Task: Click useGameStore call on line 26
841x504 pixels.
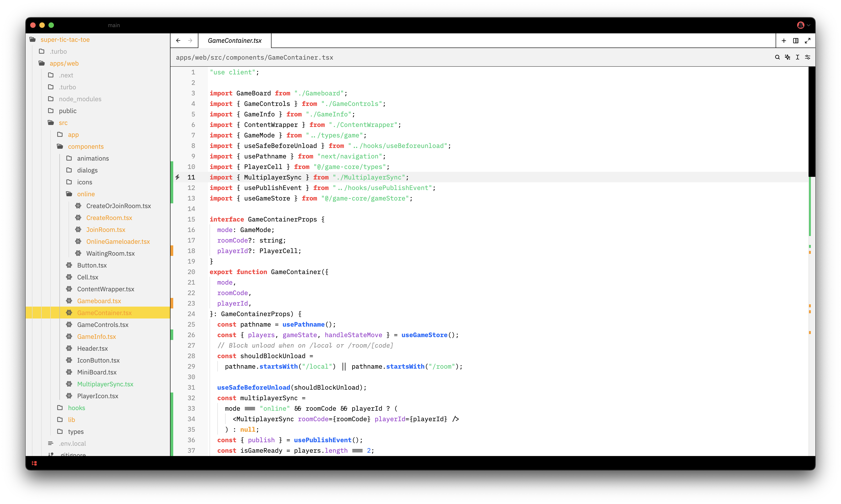Action: coord(424,335)
